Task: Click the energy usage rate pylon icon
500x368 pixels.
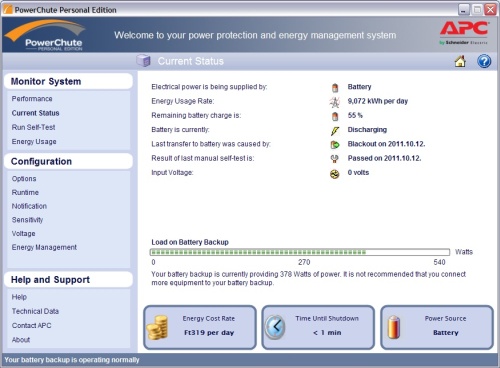Action: [335, 102]
